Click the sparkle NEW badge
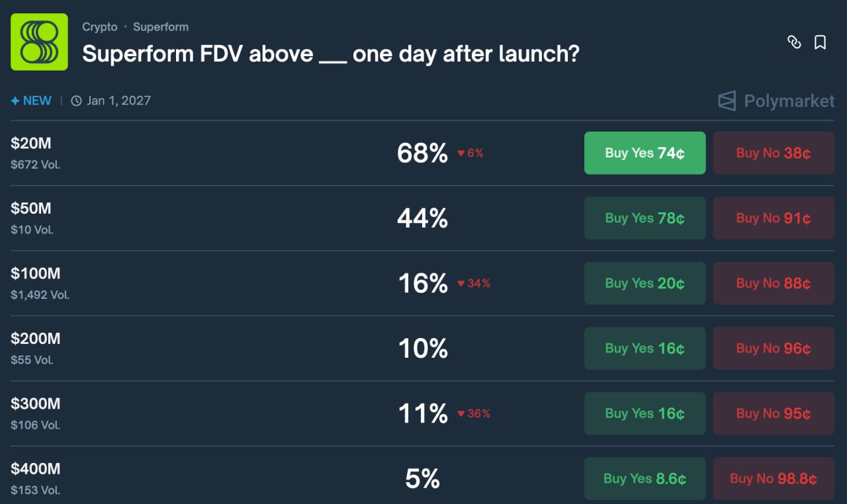847x504 pixels. [x=31, y=101]
